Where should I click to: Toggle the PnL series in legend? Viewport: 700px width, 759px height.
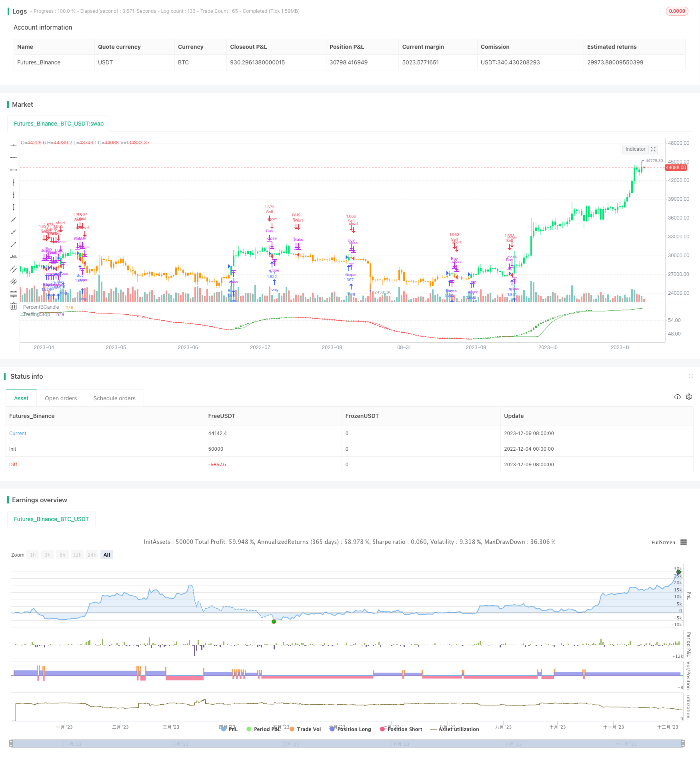point(230,729)
